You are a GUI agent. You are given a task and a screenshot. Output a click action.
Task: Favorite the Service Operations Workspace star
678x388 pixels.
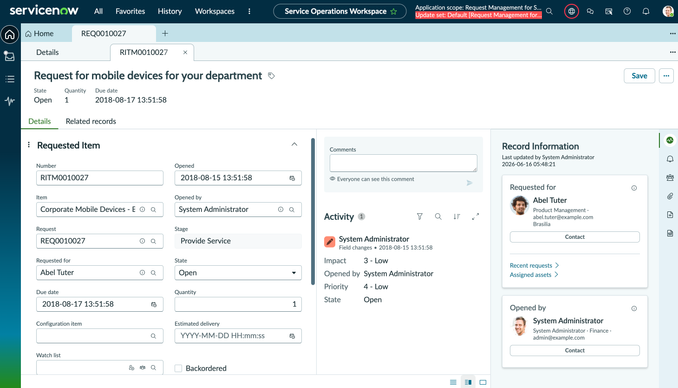coord(393,11)
